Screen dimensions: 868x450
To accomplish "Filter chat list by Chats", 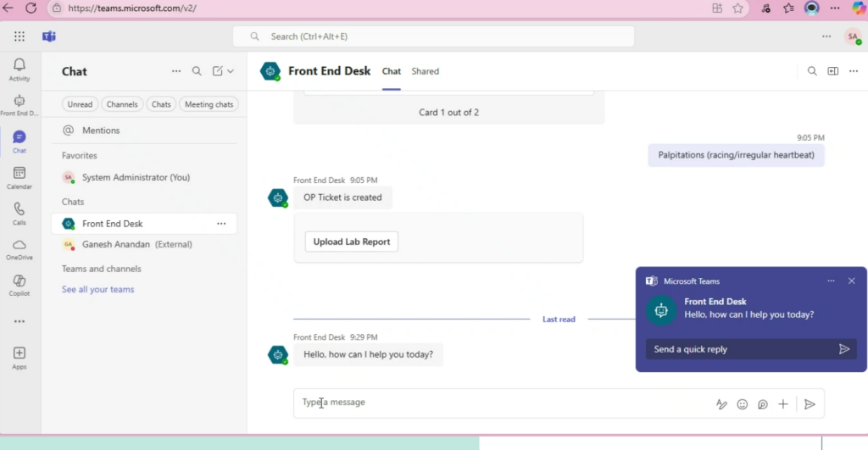I will pyautogui.click(x=161, y=104).
